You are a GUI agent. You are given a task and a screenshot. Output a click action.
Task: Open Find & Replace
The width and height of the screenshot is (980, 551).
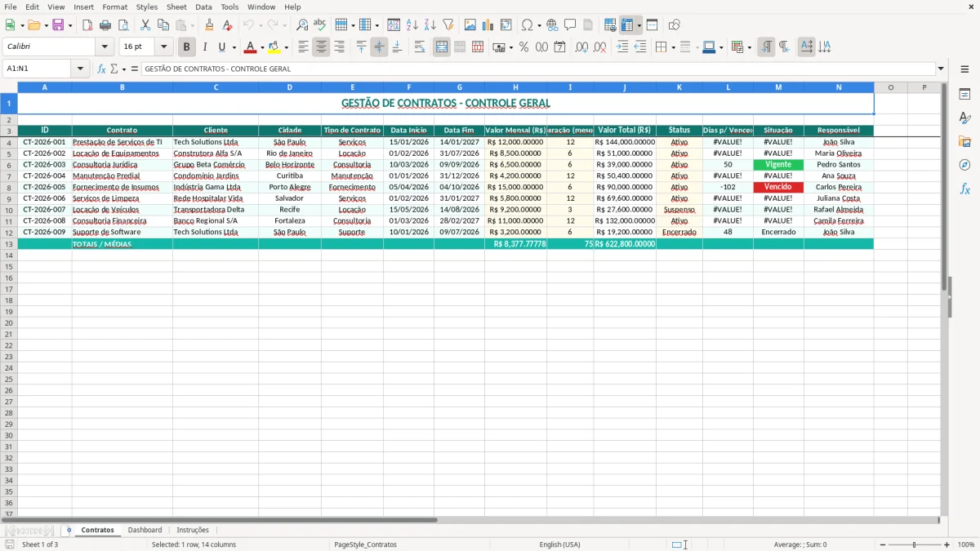pyautogui.click(x=302, y=25)
